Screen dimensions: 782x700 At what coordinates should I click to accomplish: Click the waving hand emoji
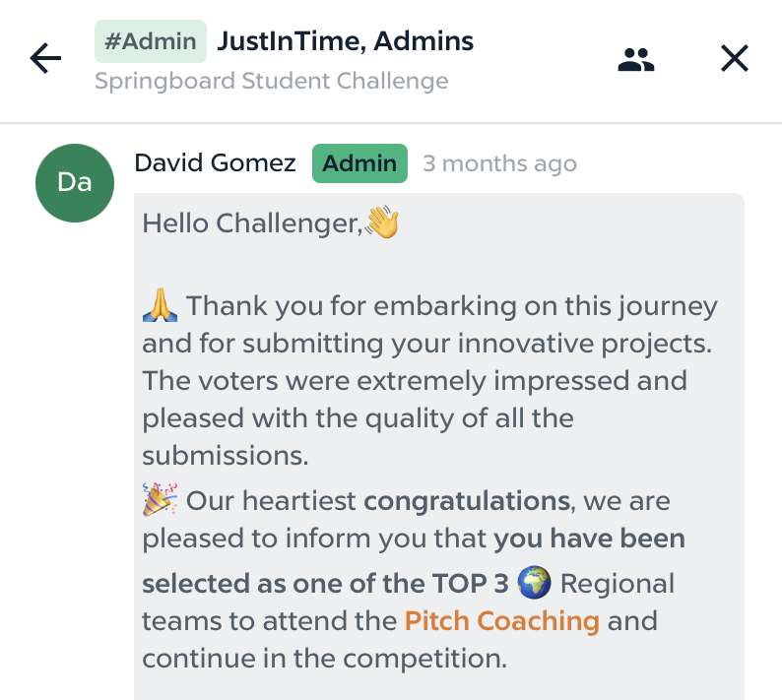[x=382, y=223]
